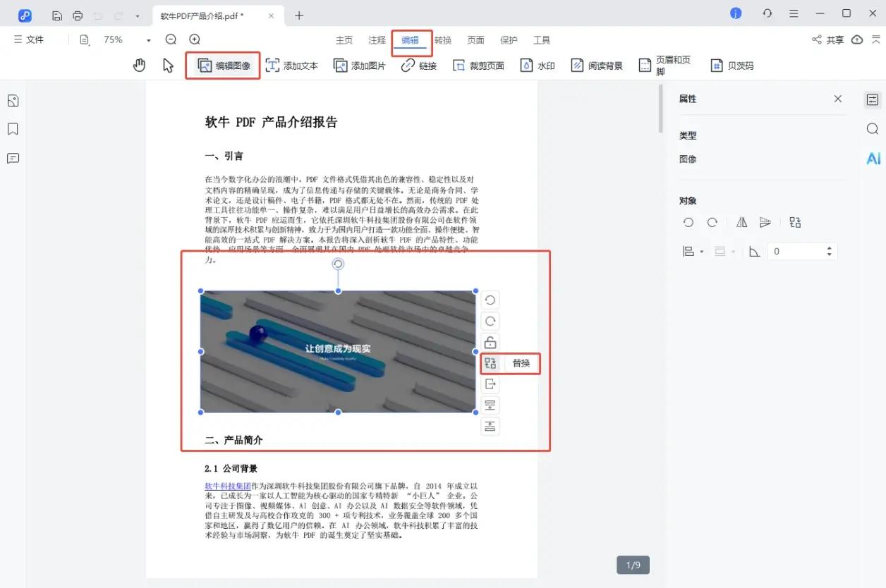Select the hand pan tool
This screenshot has height=588, width=886.
click(x=140, y=66)
